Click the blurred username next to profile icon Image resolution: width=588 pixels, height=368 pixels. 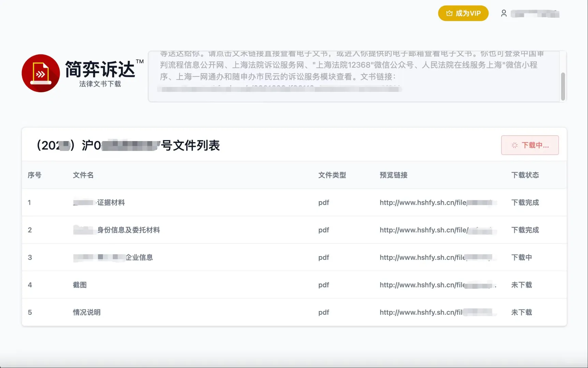[535, 14]
